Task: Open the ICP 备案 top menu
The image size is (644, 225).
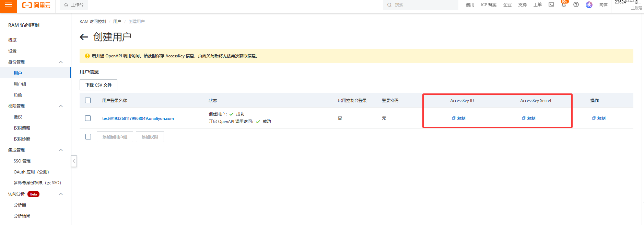Action: pyautogui.click(x=489, y=5)
